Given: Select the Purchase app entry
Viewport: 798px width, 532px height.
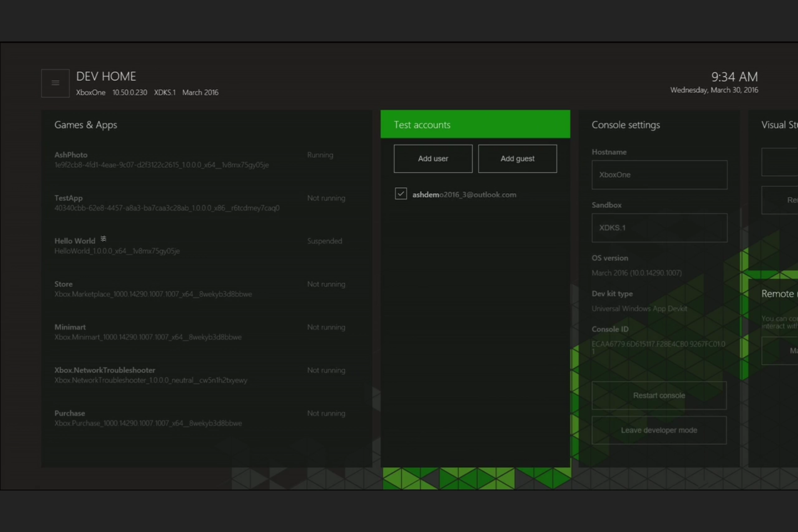Looking at the screenshot, I should (x=166, y=417).
